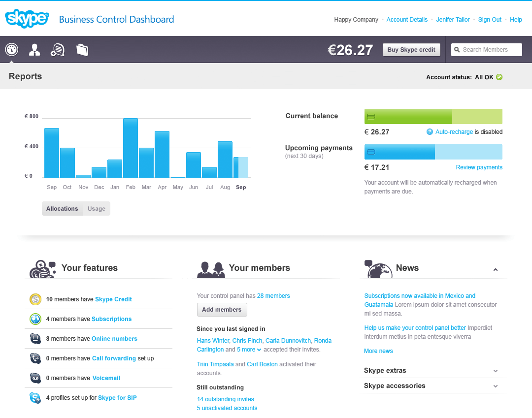Switch the chart to Usage view
Viewport: 532px width, 418px height.
[97, 209]
